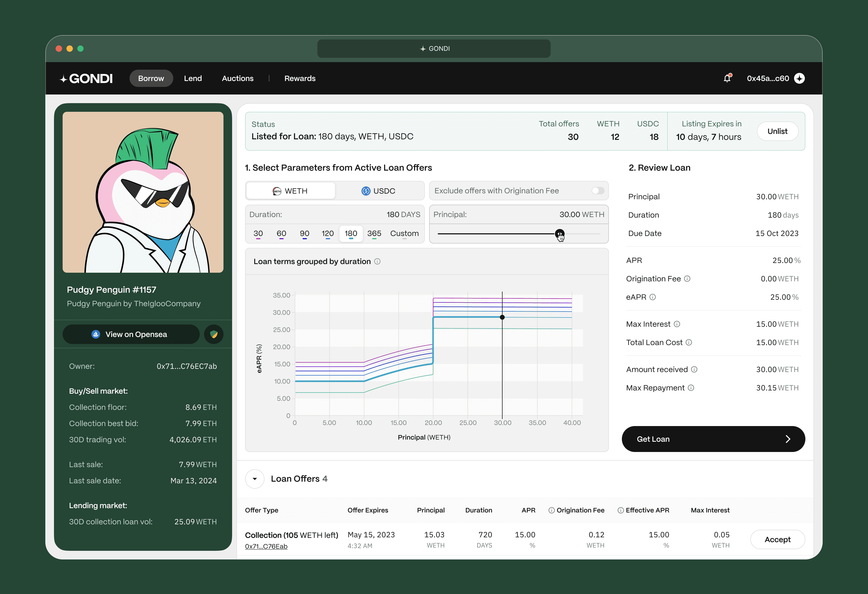Click the selected point on eAPR chart
The height and width of the screenshot is (594, 868).
pos(502,317)
